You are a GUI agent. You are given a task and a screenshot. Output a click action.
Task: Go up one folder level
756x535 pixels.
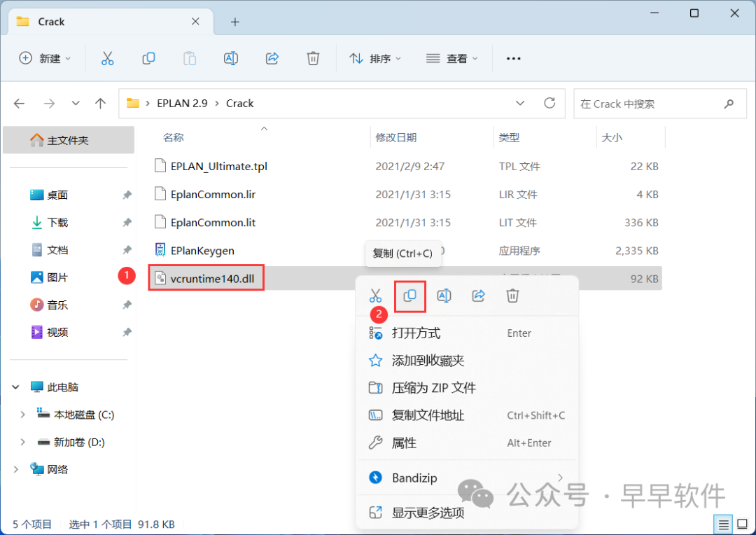pos(100,104)
